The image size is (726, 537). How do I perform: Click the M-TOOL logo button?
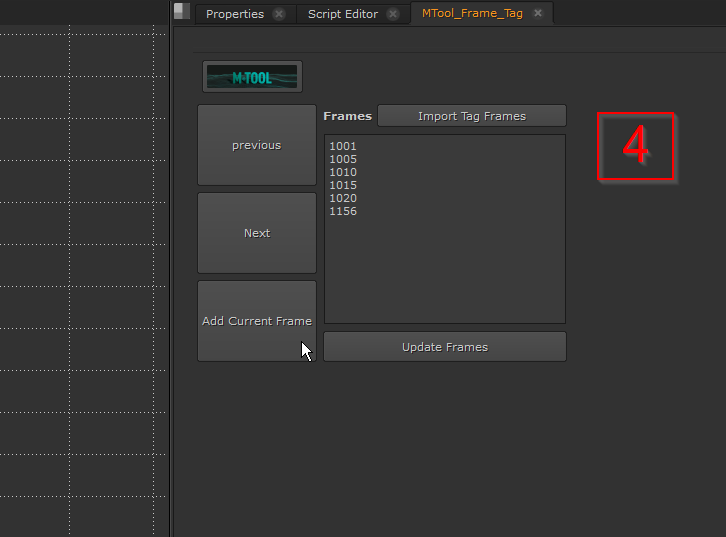[x=252, y=77]
